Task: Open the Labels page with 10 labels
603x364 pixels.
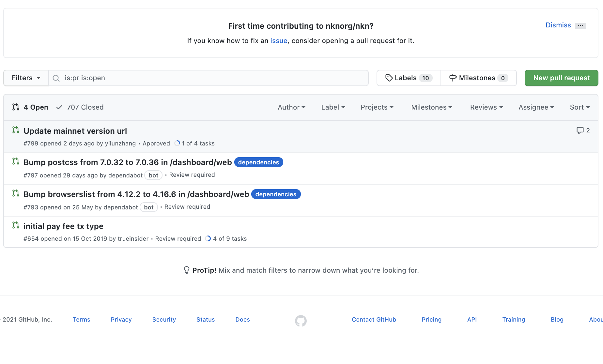Action: 409,78
